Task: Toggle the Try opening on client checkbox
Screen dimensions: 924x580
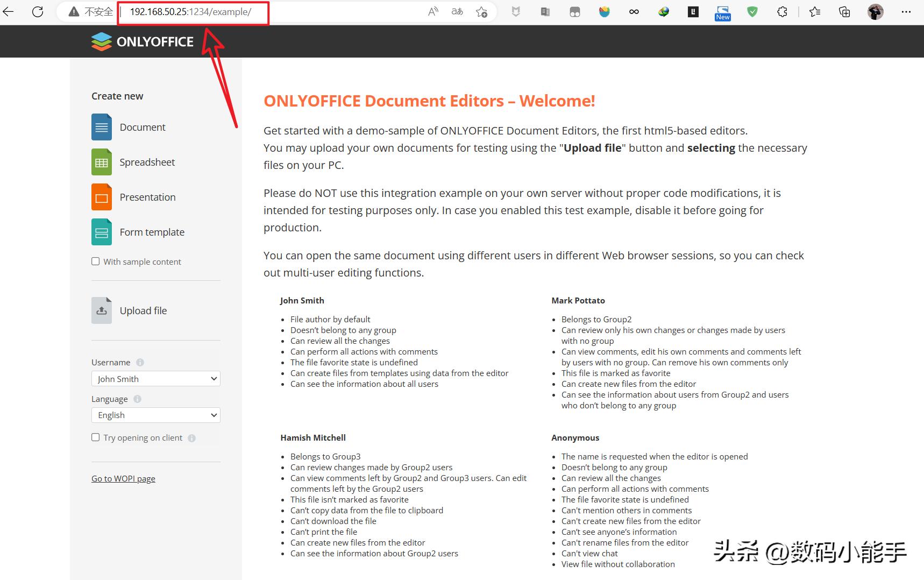Action: pyautogui.click(x=96, y=437)
